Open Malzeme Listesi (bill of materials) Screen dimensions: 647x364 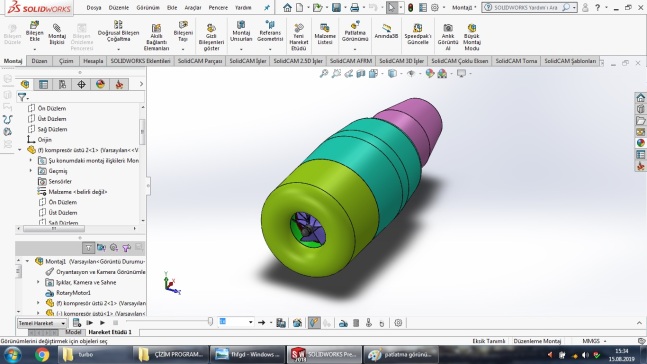click(x=325, y=34)
